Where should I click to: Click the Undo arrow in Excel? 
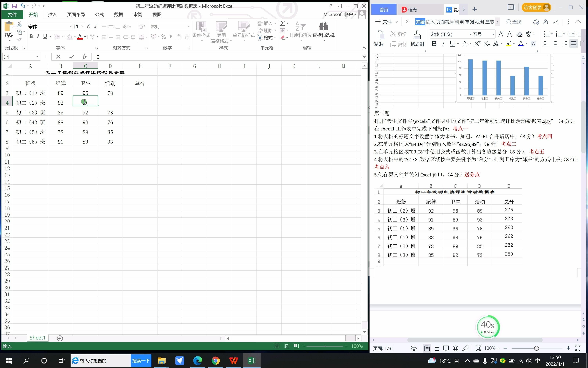tap(23, 6)
